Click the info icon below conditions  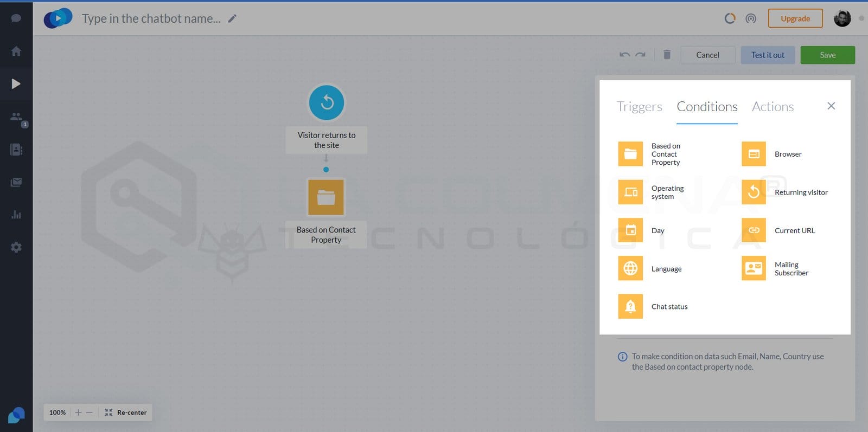(x=623, y=357)
